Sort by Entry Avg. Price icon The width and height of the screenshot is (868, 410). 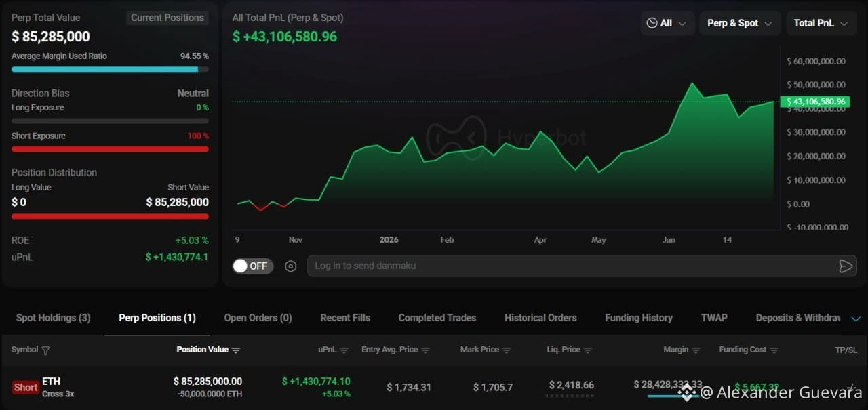425,350
